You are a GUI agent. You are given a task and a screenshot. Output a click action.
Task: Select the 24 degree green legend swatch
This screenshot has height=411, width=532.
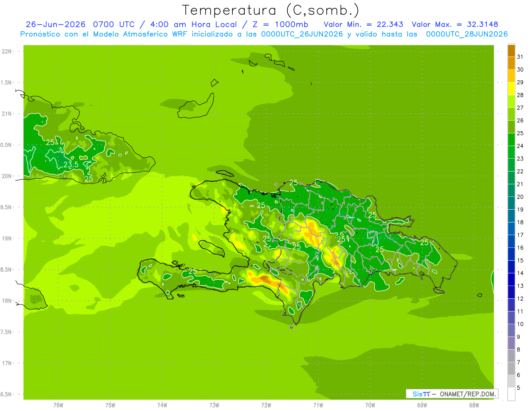point(511,140)
